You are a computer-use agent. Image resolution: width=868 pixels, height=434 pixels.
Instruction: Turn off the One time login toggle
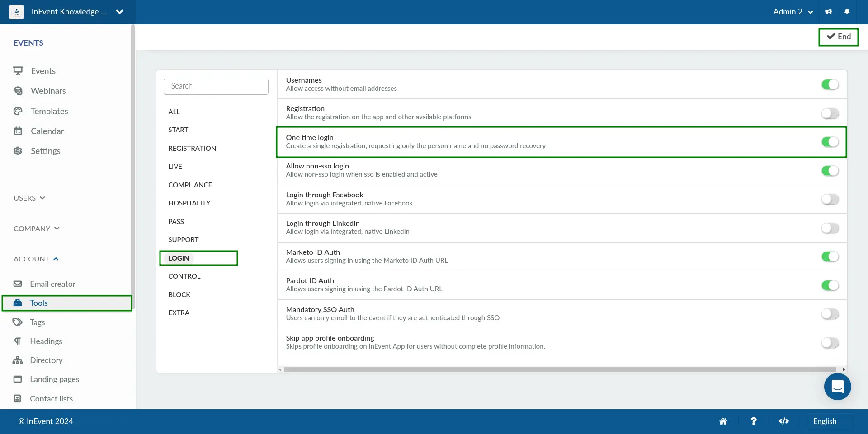coord(830,142)
